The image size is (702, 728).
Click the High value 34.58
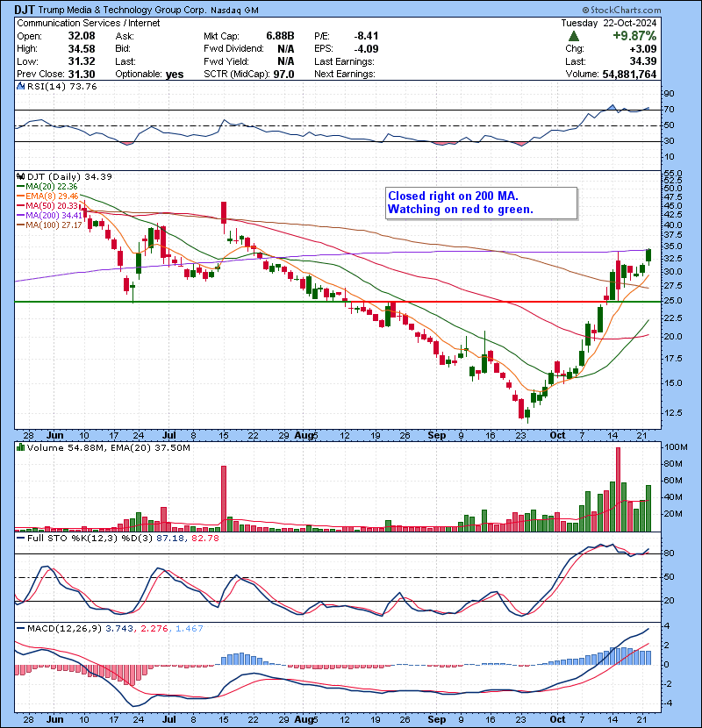point(82,49)
